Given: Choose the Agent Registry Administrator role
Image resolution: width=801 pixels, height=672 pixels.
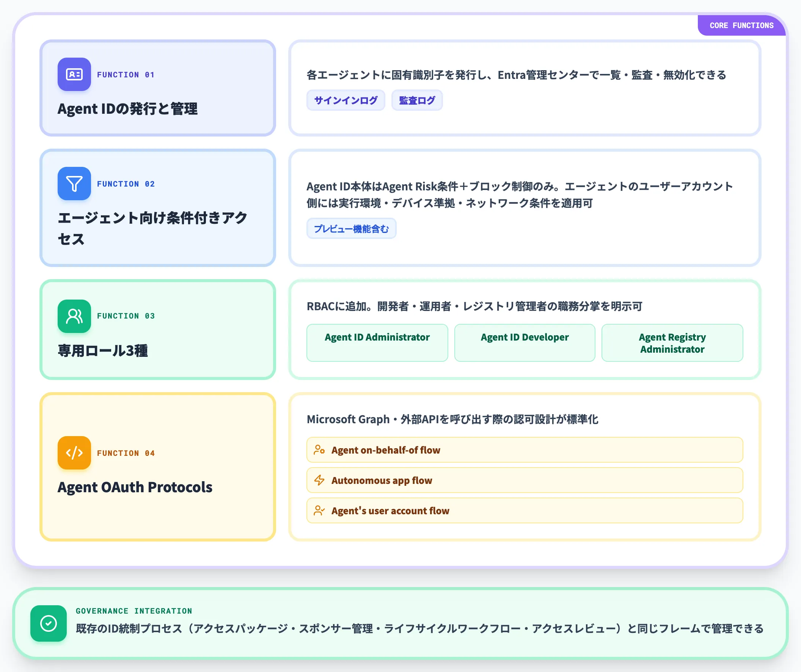Looking at the screenshot, I should (x=672, y=342).
